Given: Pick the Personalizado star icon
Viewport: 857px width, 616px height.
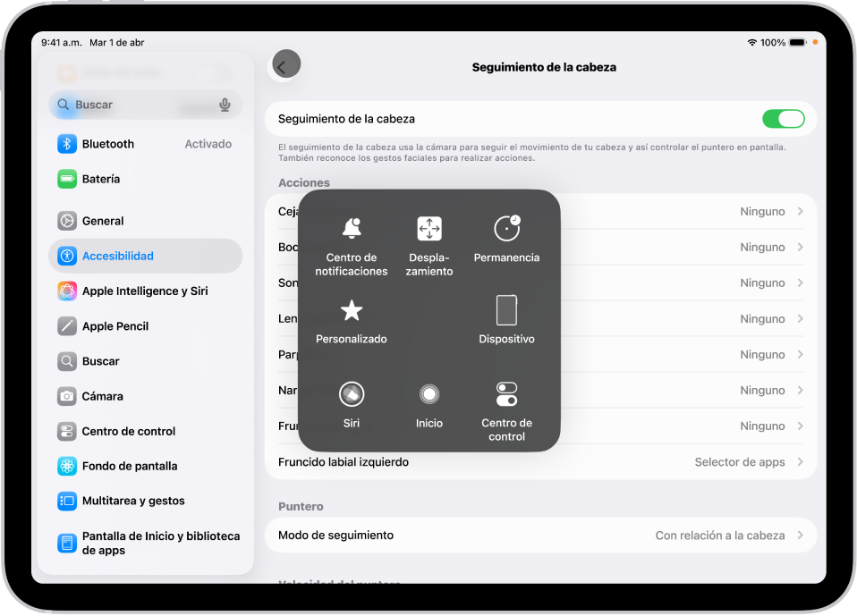Looking at the screenshot, I should pyautogui.click(x=351, y=309).
